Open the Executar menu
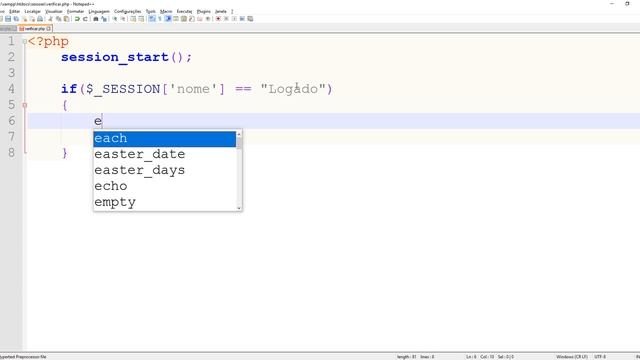Screen dimensions: 640x360 (184, 11)
